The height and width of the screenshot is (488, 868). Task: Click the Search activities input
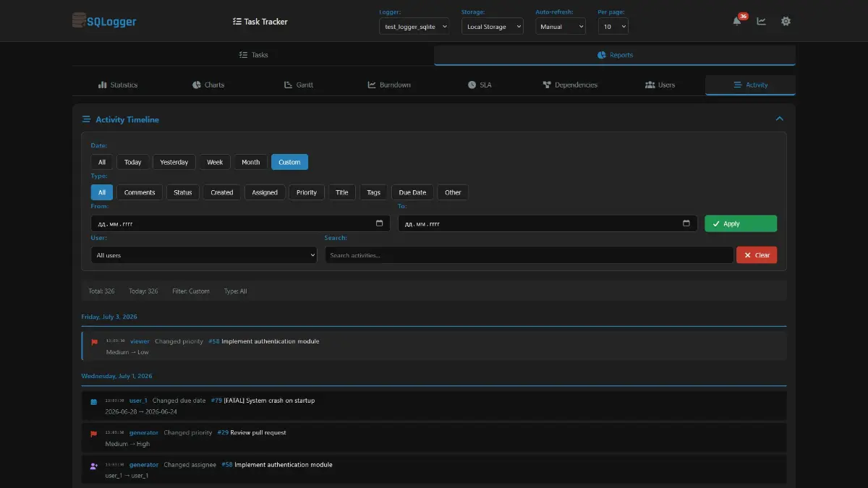529,255
